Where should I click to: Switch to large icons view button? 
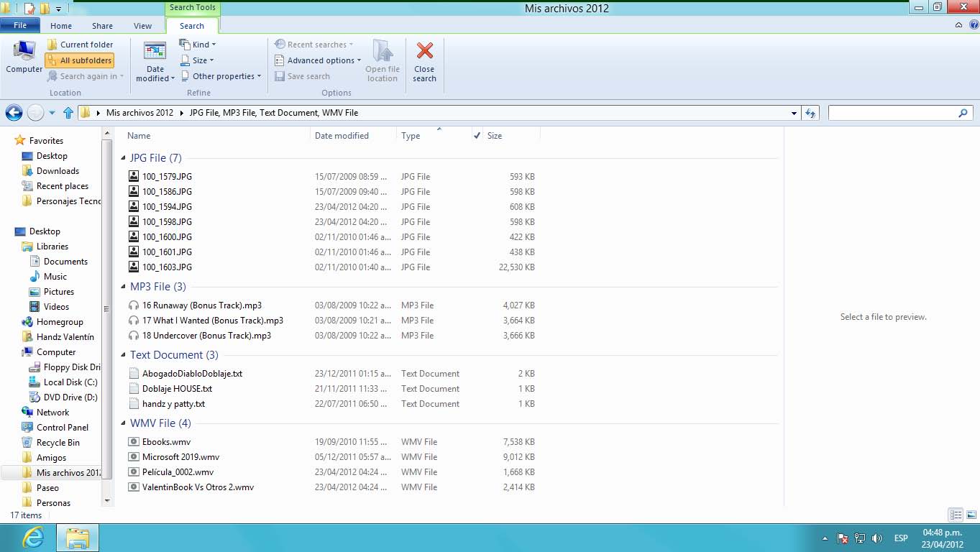pyautogui.click(x=971, y=515)
